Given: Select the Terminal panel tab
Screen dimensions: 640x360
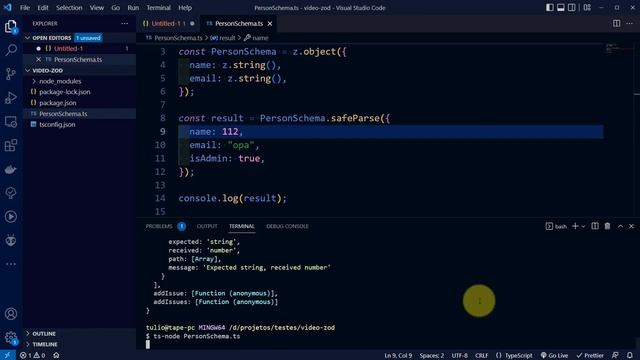Looking at the screenshot, I should coord(242,226).
